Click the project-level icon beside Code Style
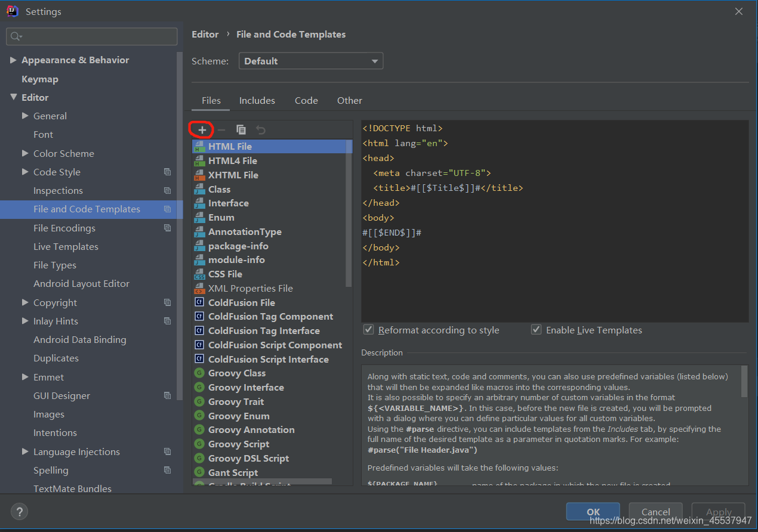The image size is (758, 532). tap(167, 172)
